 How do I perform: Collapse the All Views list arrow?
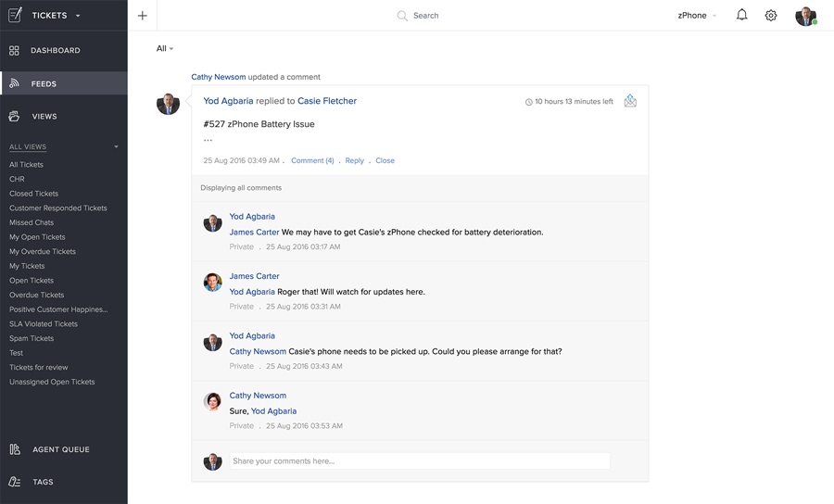(x=116, y=147)
